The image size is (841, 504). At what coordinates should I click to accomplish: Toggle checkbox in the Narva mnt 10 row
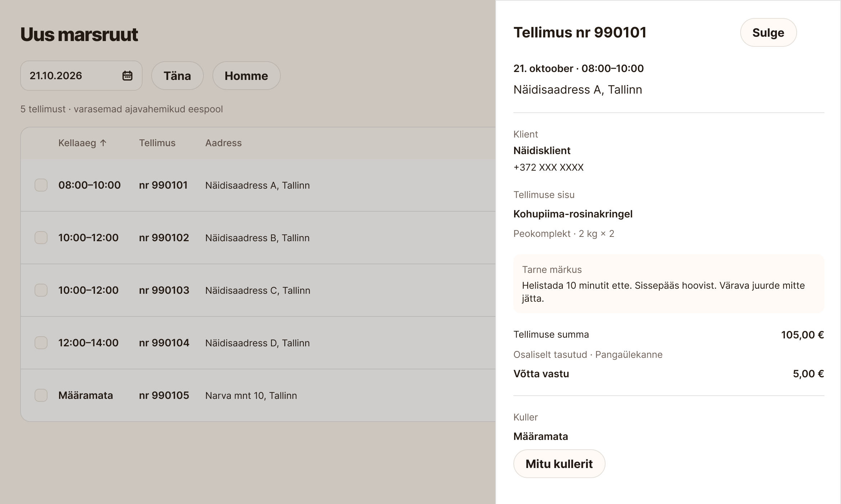coord(41,395)
